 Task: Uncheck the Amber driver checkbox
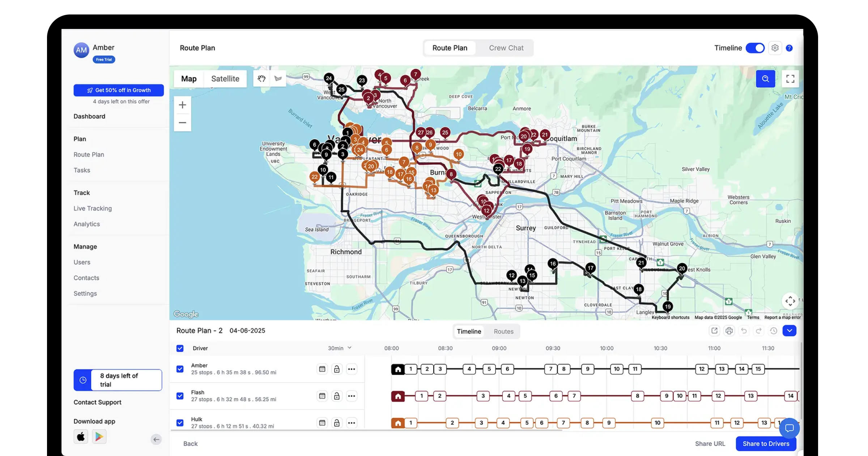(180, 369)
